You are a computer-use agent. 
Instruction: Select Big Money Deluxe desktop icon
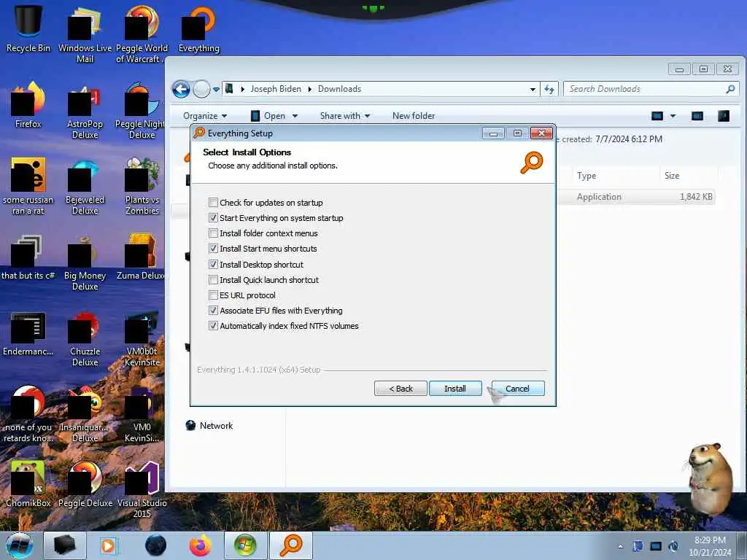[x=85, y=262]
